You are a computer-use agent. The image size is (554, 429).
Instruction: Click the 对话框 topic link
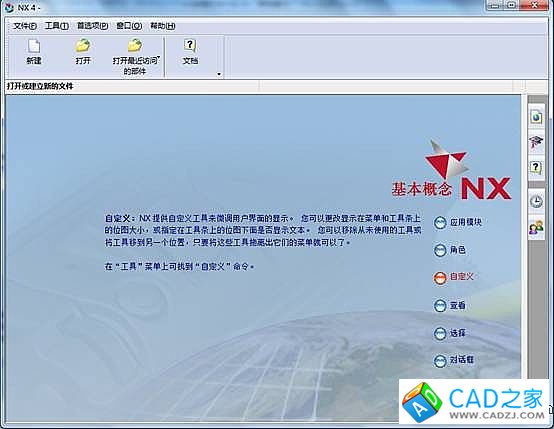tap(461, 360)
